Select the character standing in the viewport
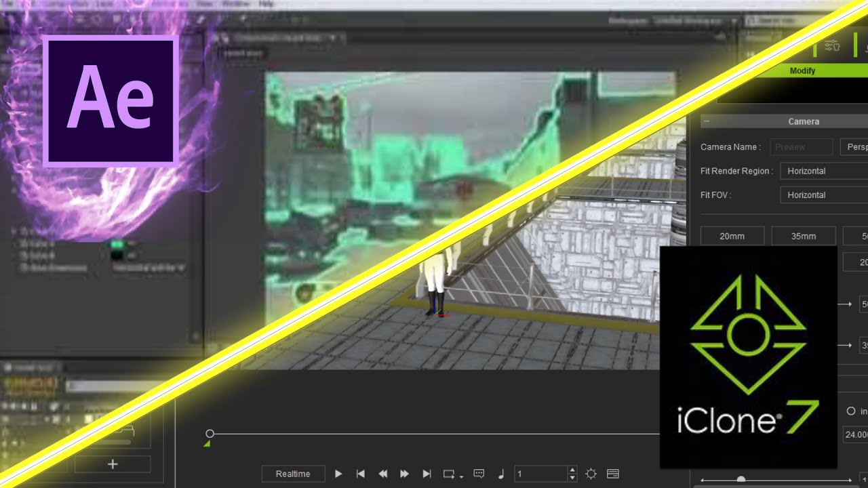 (x=436, y=283)
